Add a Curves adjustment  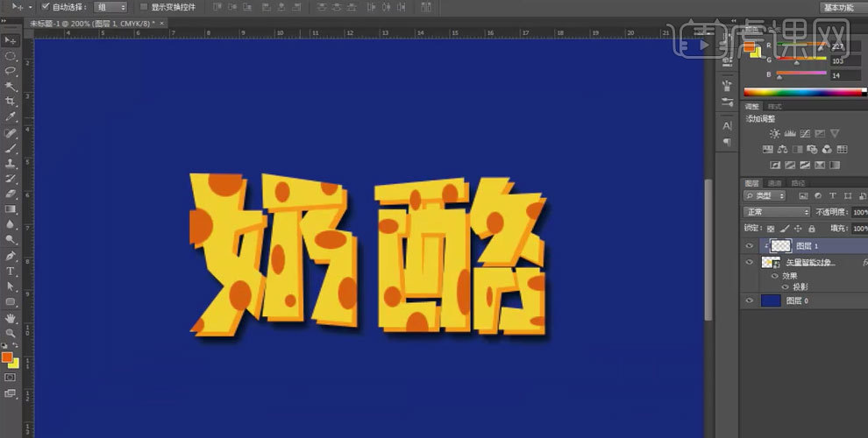(805, 133)
